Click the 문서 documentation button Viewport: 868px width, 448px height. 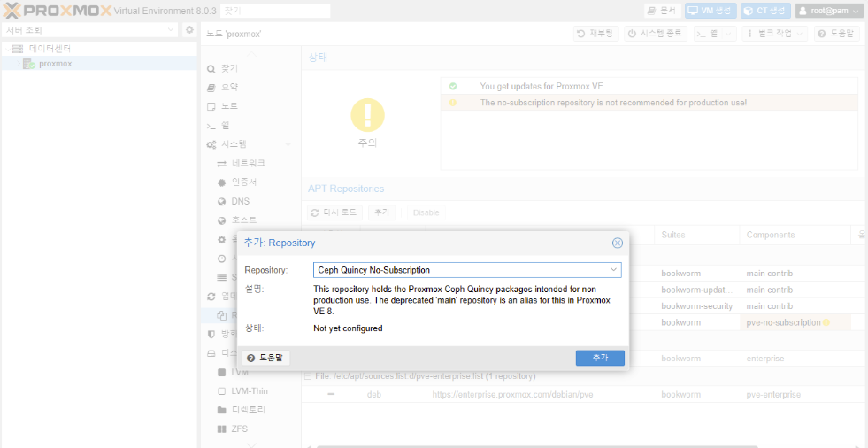(x=664, y=11)
